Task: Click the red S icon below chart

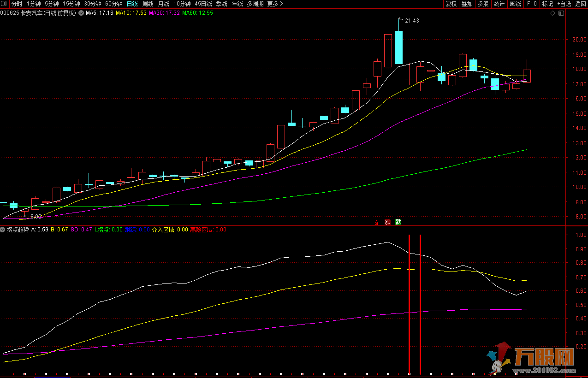Action: pyautogui.click(x=376, y=222)
